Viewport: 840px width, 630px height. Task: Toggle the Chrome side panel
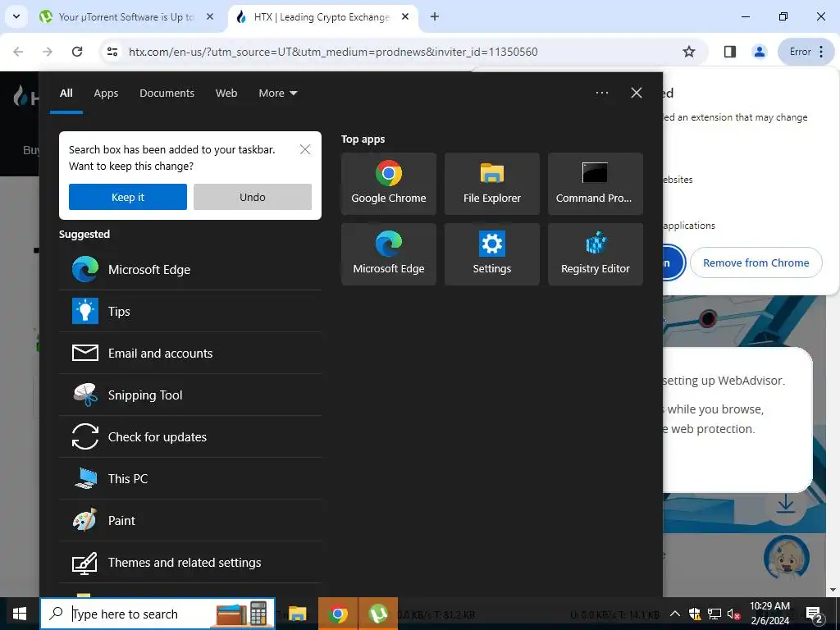(x=729, y=52)
